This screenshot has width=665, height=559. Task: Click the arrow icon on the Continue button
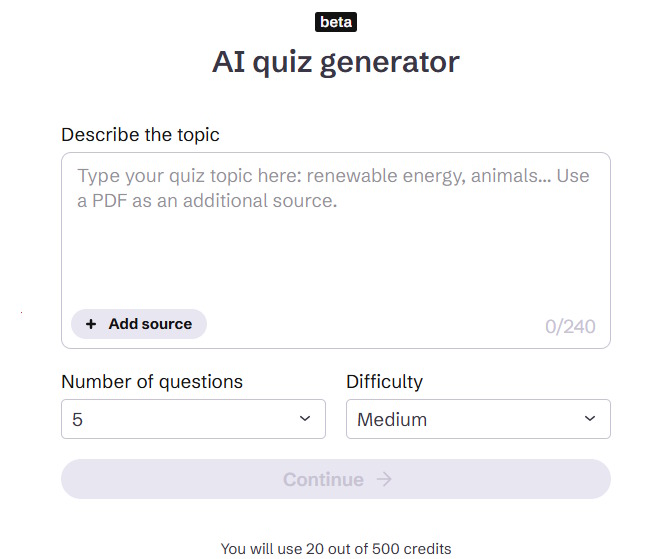[384, 480]
